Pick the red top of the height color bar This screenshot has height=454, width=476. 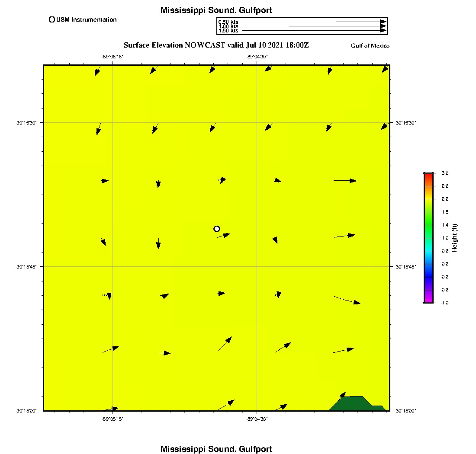pos(428,176)
